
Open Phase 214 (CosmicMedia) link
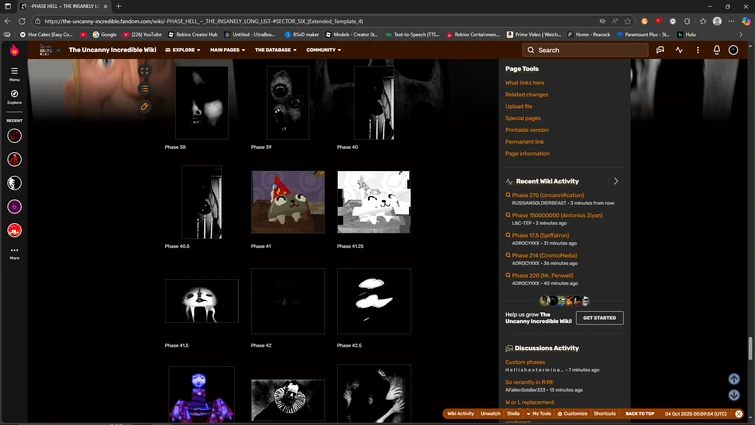coord(544,256)
